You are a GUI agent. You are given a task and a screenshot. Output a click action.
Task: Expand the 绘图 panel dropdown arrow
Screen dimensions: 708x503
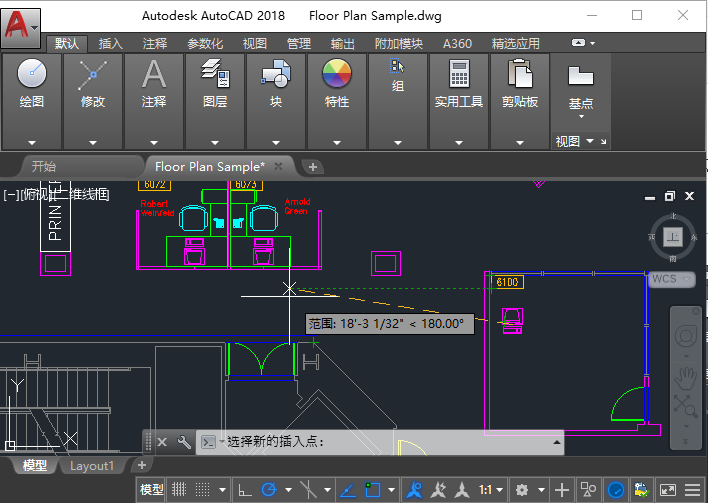point(32,143)
